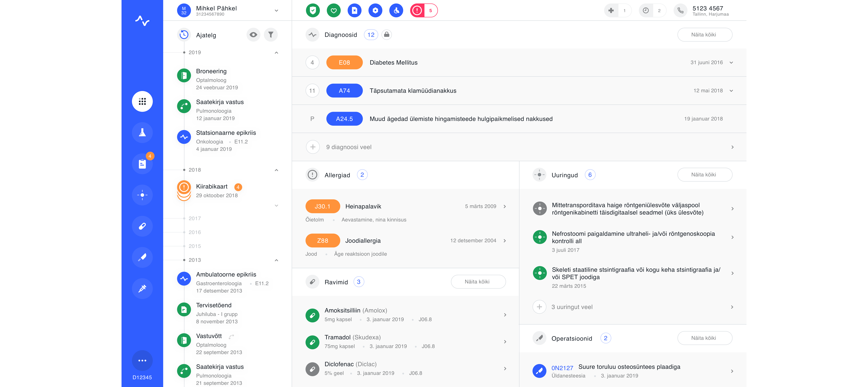Click the red alert badge with 5
Image resolution: width=868 pixels, height=387 pixels.
(x=424, y=10)
